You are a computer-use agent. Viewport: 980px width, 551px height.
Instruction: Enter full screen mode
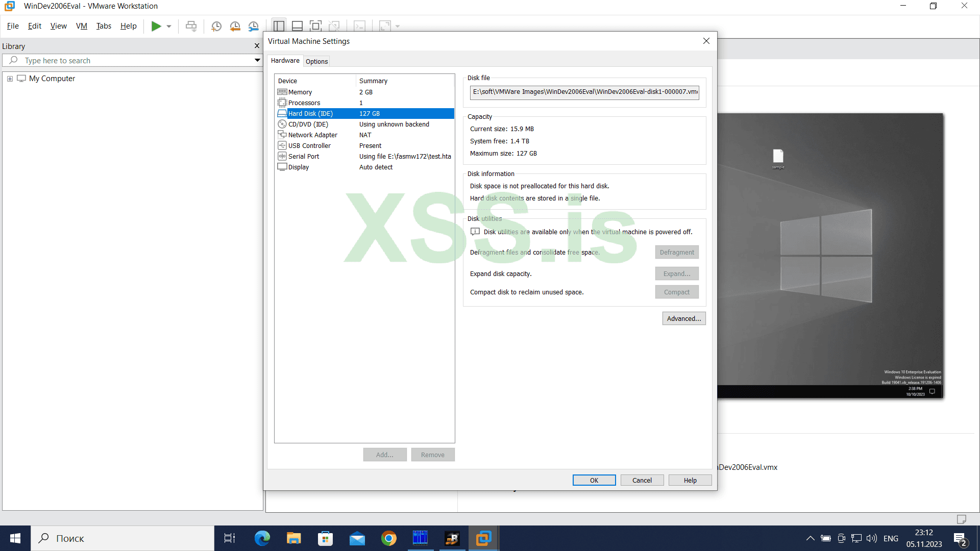click(315, 26)
